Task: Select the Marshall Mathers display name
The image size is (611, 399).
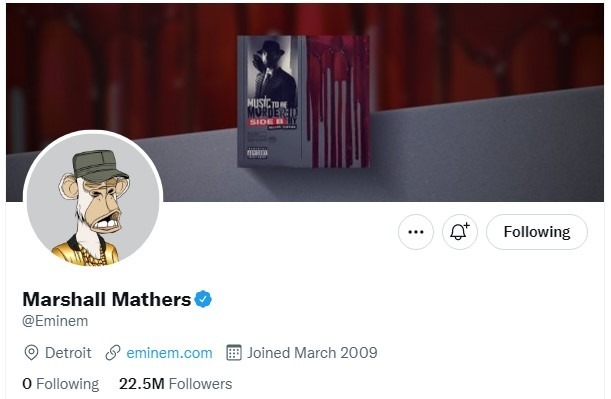Action: pos(107,300)
